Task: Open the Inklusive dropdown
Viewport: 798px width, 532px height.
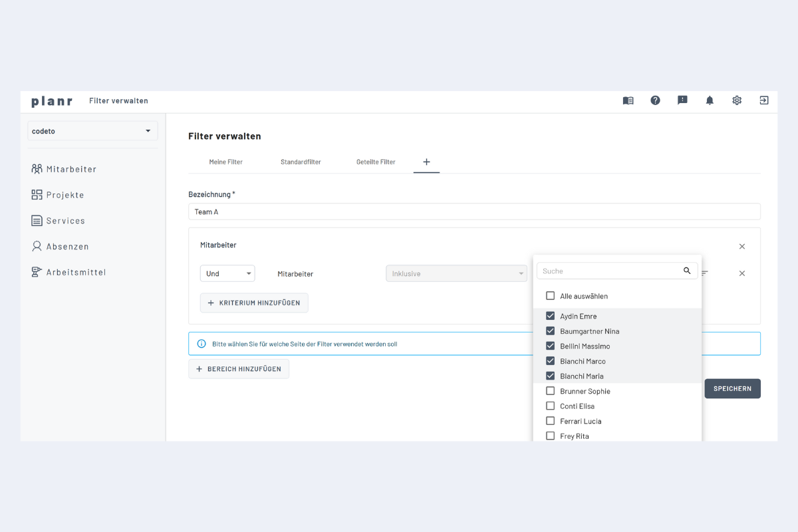Action: (x=457, y=273)
